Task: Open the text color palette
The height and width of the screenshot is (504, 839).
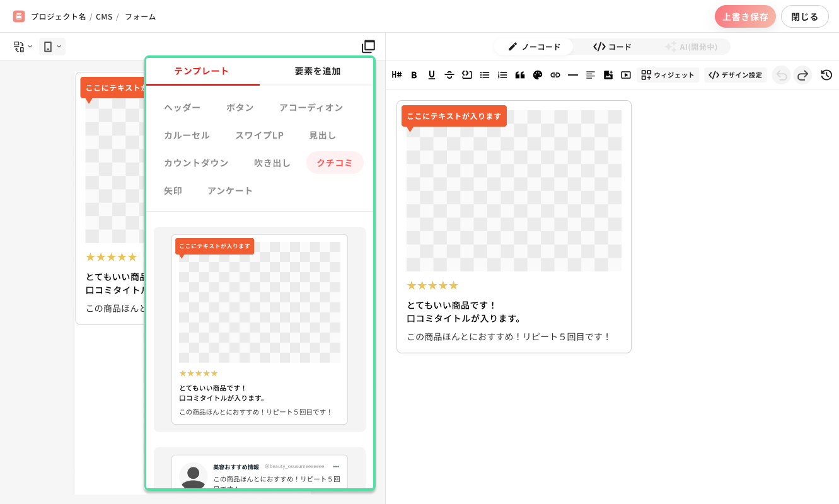Action: [x=538, y=75]
